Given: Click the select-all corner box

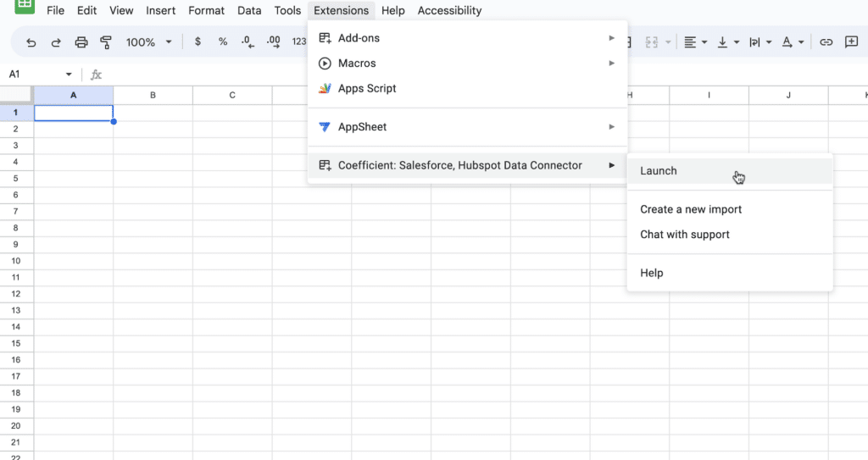Looking at the screenshot, I should [x=17, y=95].
